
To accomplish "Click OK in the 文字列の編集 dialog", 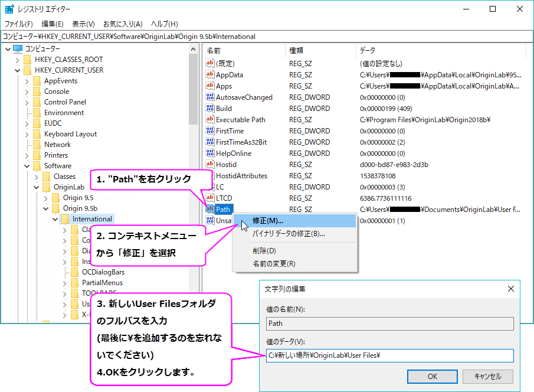I will tap(432, 376).
